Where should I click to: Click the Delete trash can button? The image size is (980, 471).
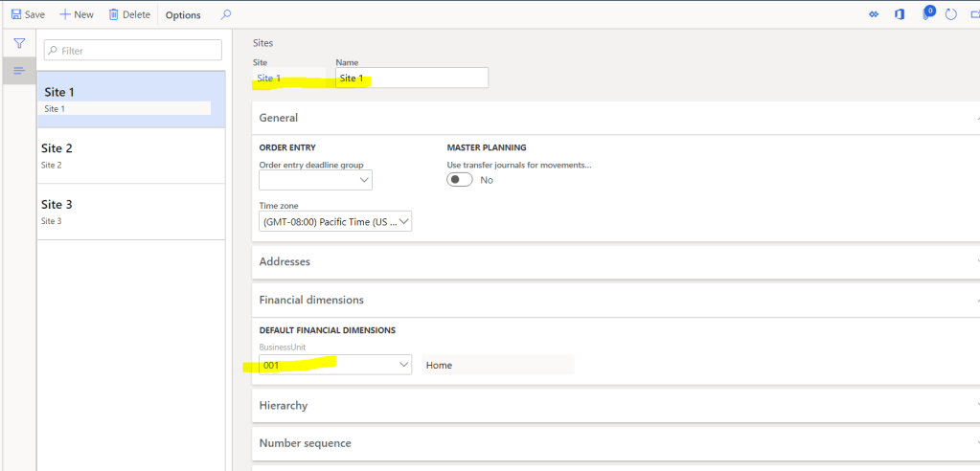129,14
